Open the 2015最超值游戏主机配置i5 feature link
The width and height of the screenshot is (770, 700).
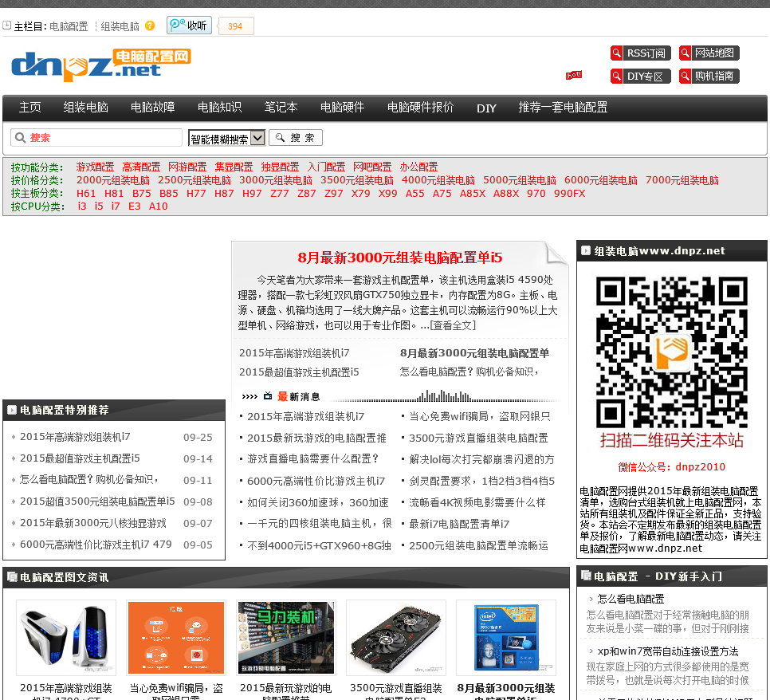299,372
